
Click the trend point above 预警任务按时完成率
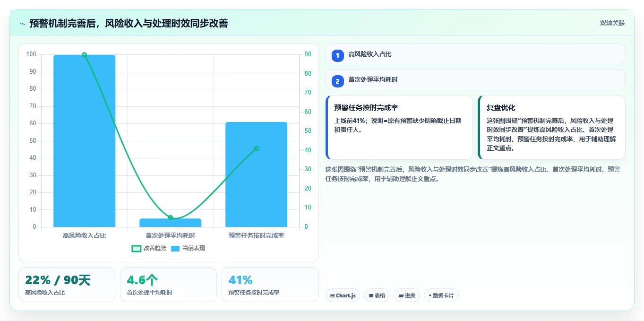pos(256,148)
